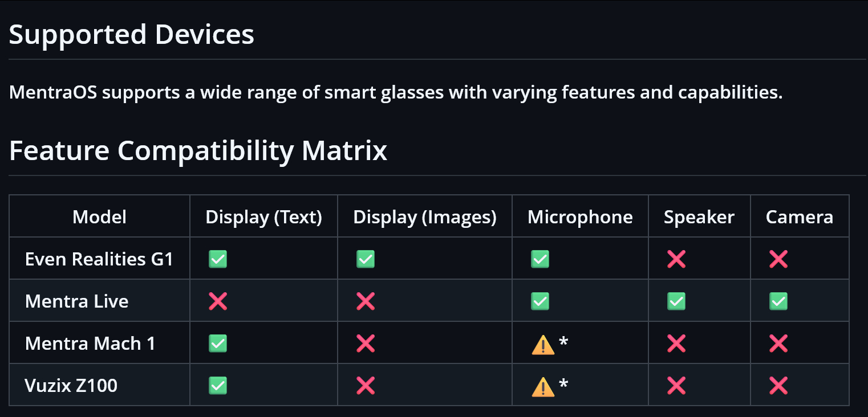This screenshot has height=417, width=868.
Task: Select the Display (Images) column header
Action: point(425,217)
